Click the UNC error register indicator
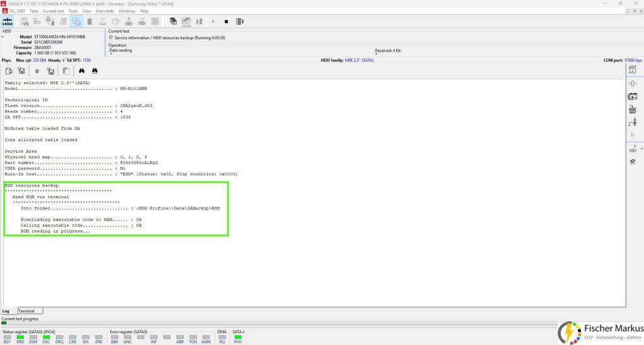Viewport: 644px width, 345px height. point(128,339)
